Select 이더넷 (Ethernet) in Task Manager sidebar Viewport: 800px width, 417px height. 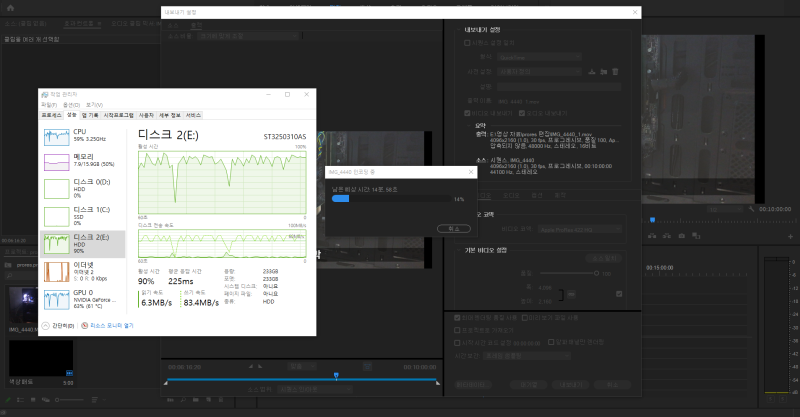click(83, 272)
